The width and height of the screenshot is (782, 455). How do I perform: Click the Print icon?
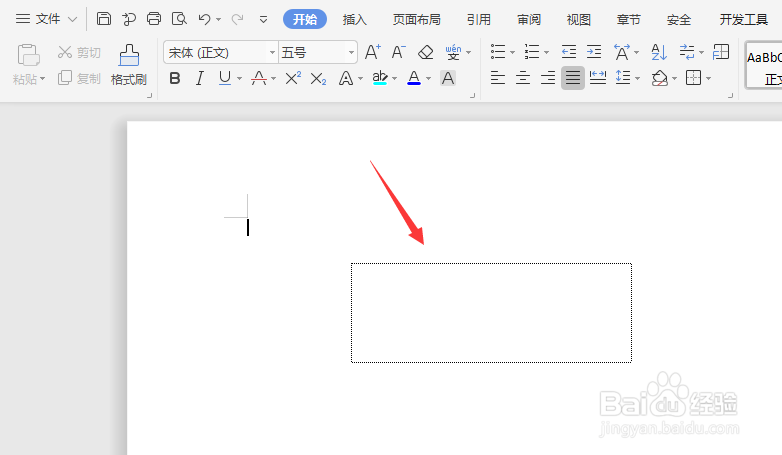pyautogui.click(x=154, y=19)
